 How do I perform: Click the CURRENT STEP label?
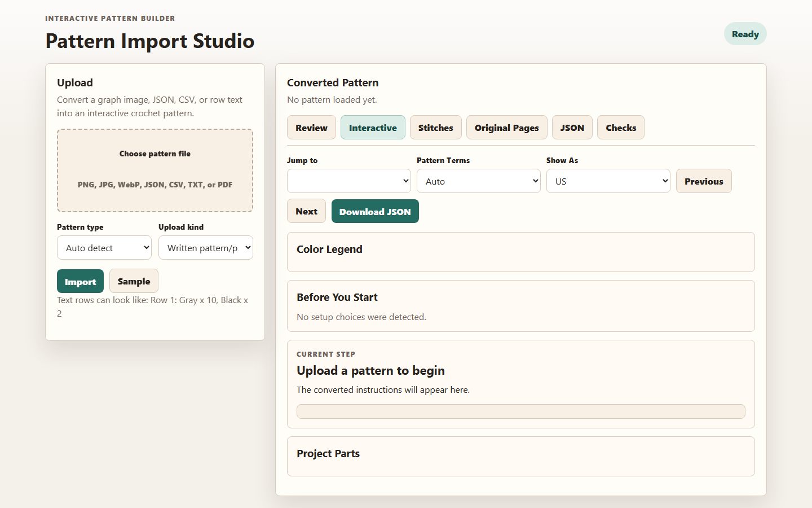coord(326,354)
